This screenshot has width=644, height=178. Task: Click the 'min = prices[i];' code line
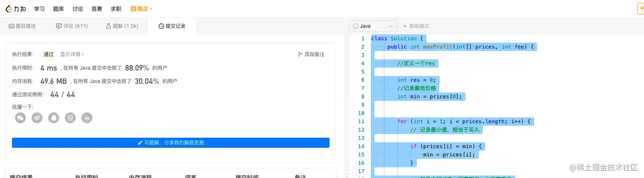click(448, 154)
